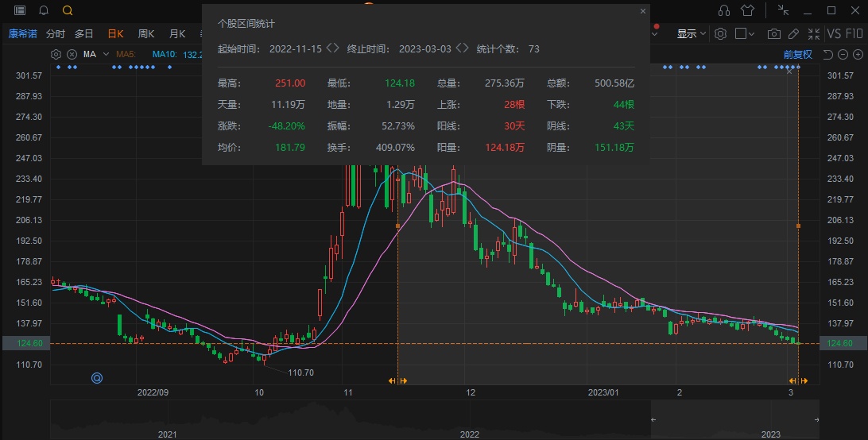Click the 最高 value 251.00
The height and width of the screenshot is (440, 868).
point(290,83)
